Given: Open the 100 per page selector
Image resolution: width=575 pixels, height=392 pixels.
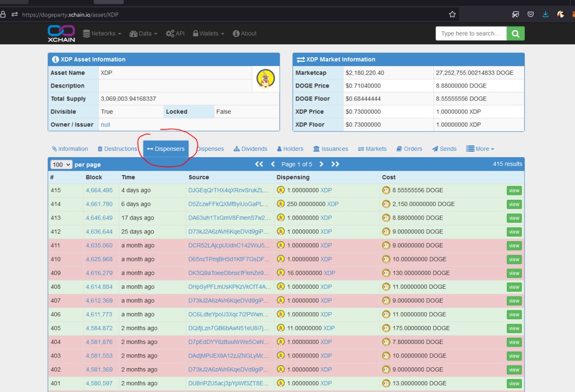Looking at the screenshot, I should pos(61,165).
